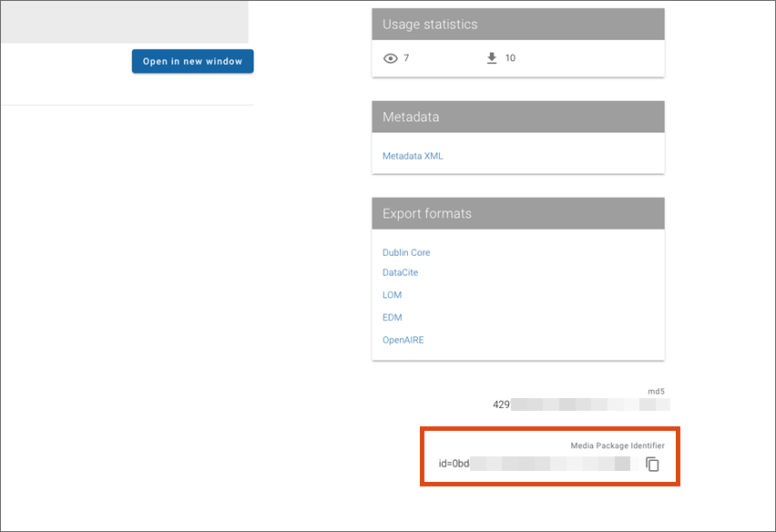Copy the Media Package Identifier to clipboard
The height and width of the screenshot is (532, 776).
point(652,465)
